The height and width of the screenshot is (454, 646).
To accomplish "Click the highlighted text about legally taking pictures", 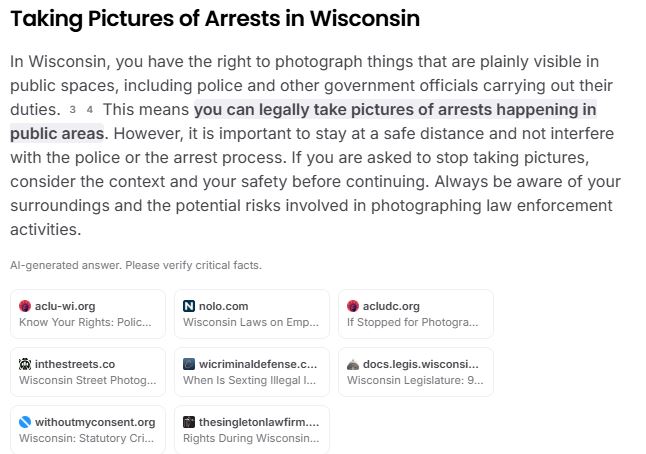I will point(394,109).
